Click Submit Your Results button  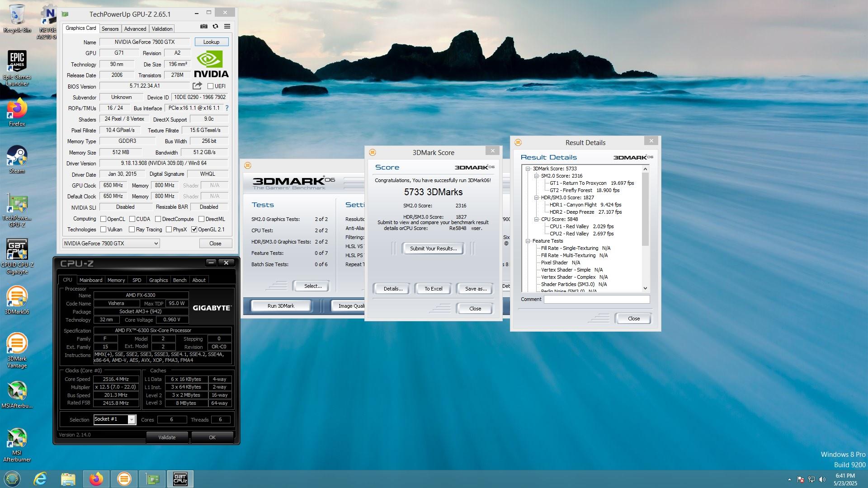(x=433, y=249)
